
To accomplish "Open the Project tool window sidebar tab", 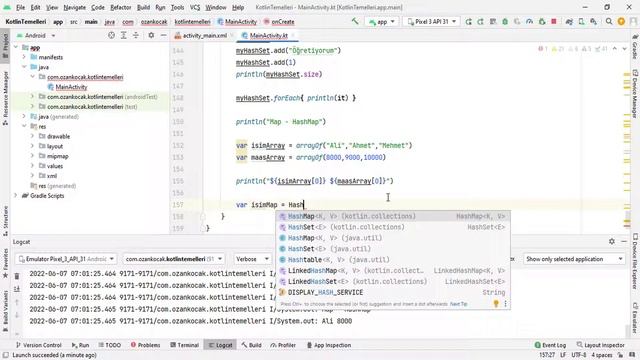I will click(x=5, y=45).
